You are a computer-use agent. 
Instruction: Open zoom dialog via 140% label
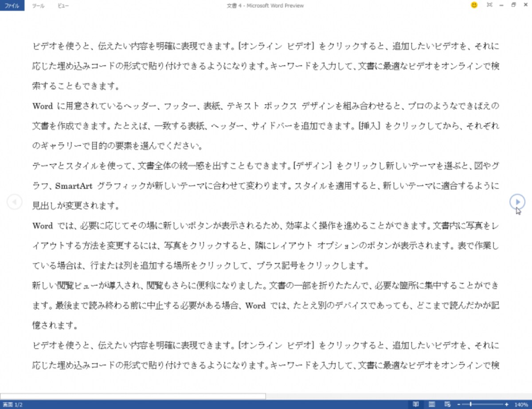coord(520,405)
